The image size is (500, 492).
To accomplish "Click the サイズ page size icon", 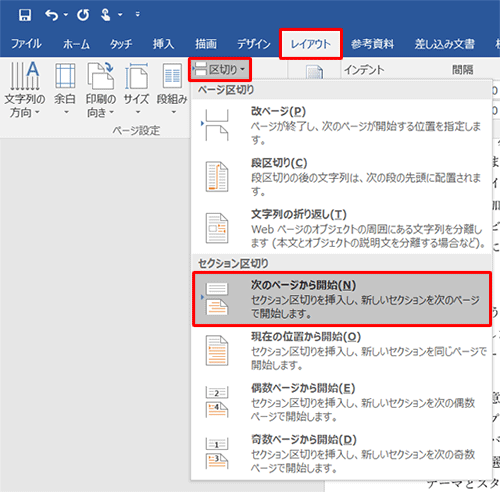I will 136,76.
